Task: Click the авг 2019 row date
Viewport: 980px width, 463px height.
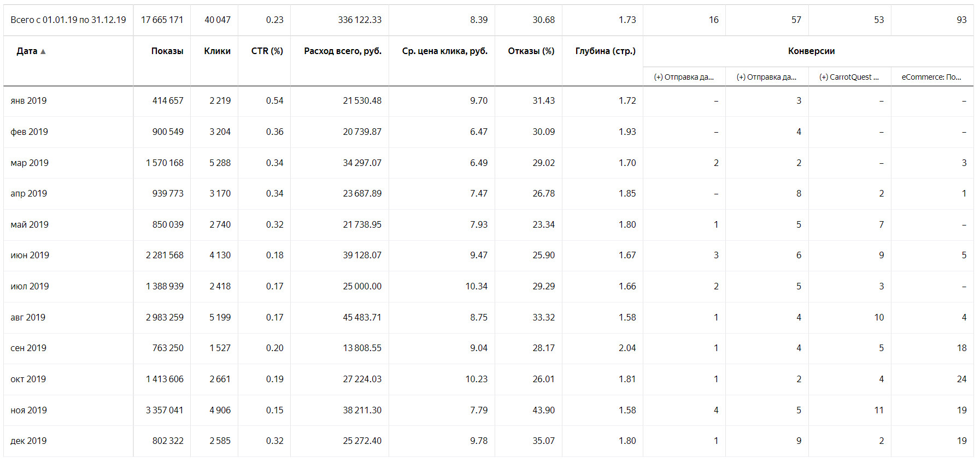Action: pos(28,317)
